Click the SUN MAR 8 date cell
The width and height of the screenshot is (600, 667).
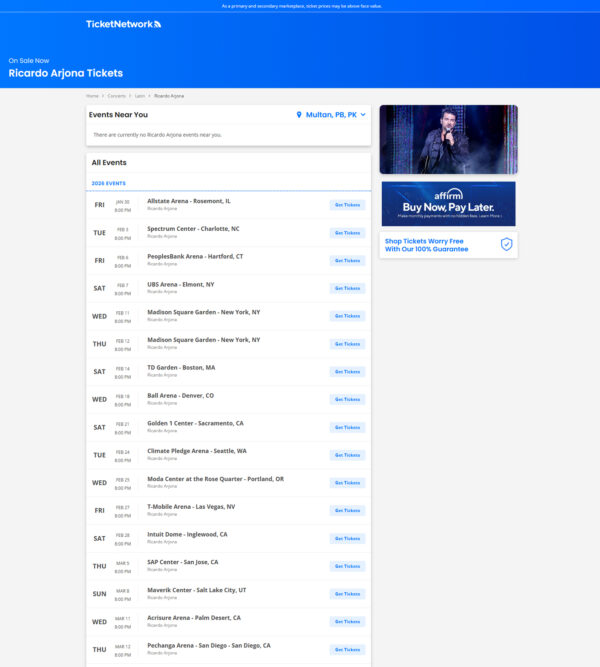(x=113, y=595)
